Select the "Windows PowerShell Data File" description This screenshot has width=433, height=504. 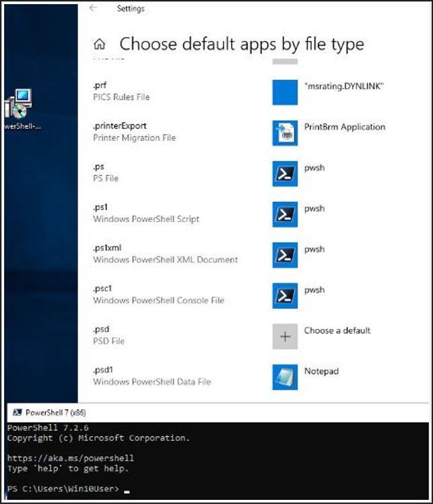(152, 382)
